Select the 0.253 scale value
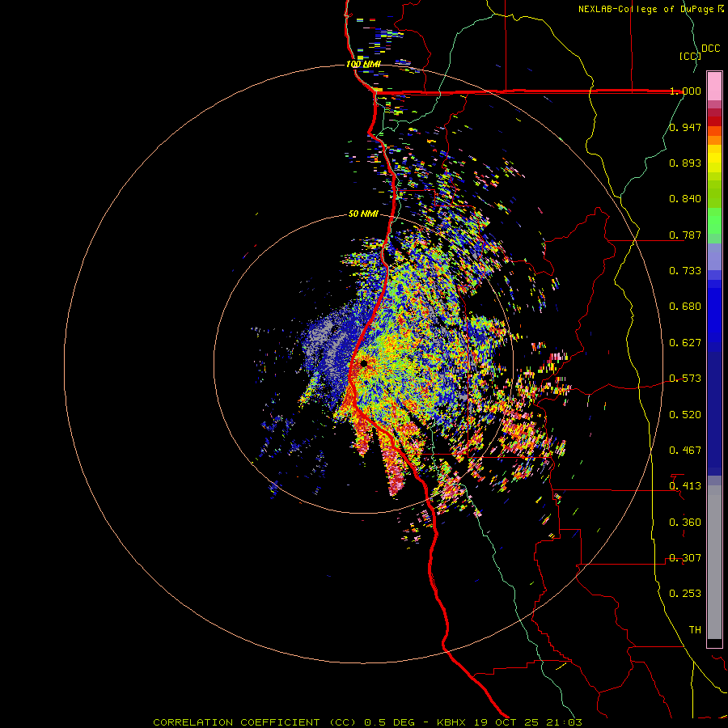 pyautogui.click(x=685, y=594)
